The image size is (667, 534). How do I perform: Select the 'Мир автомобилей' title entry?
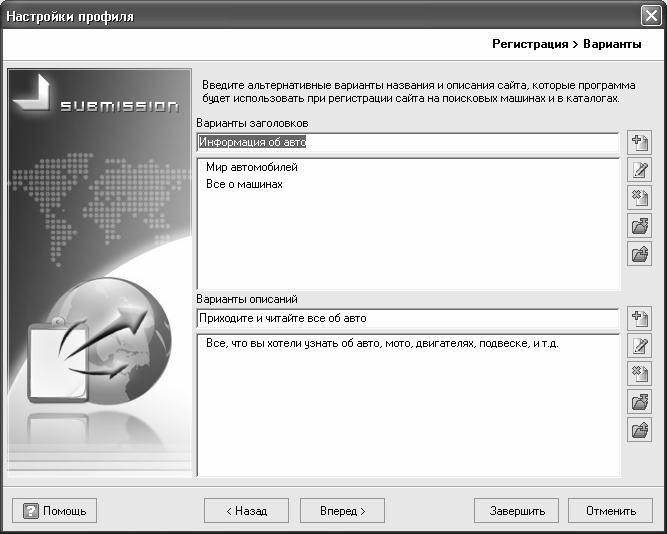coord(251,168)
